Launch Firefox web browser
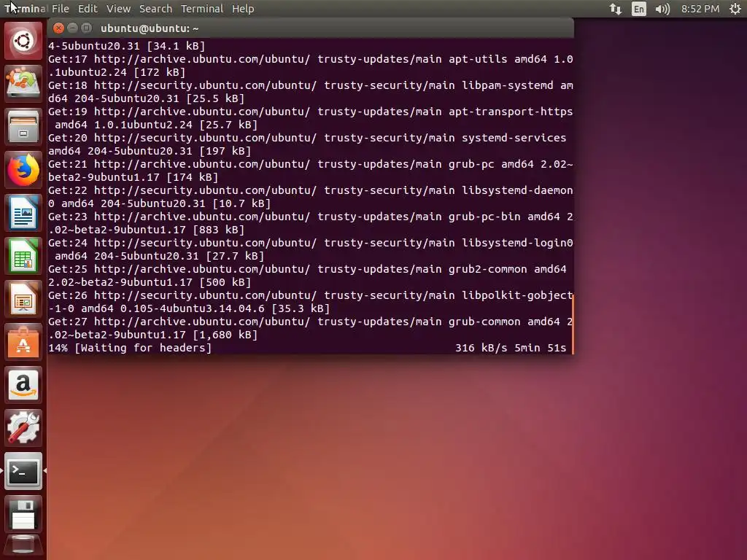Viewport: 747px width, 560px height. (x=23, y=170)
